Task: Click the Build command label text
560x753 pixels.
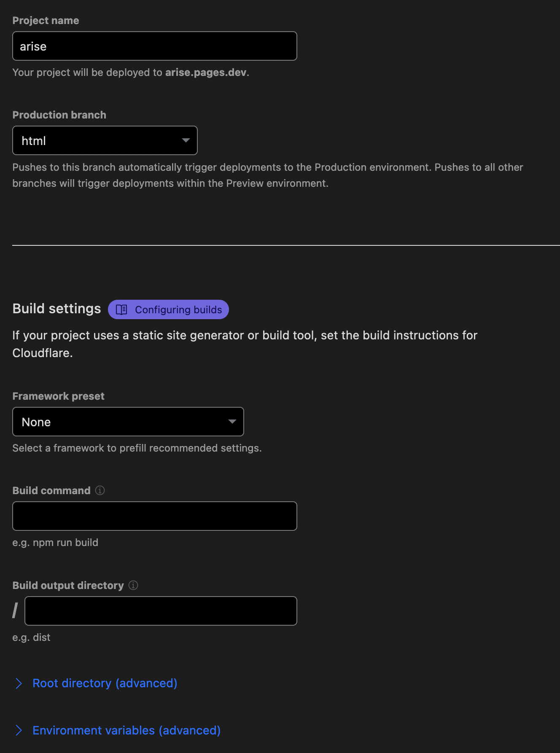Action: pos(51,491)
